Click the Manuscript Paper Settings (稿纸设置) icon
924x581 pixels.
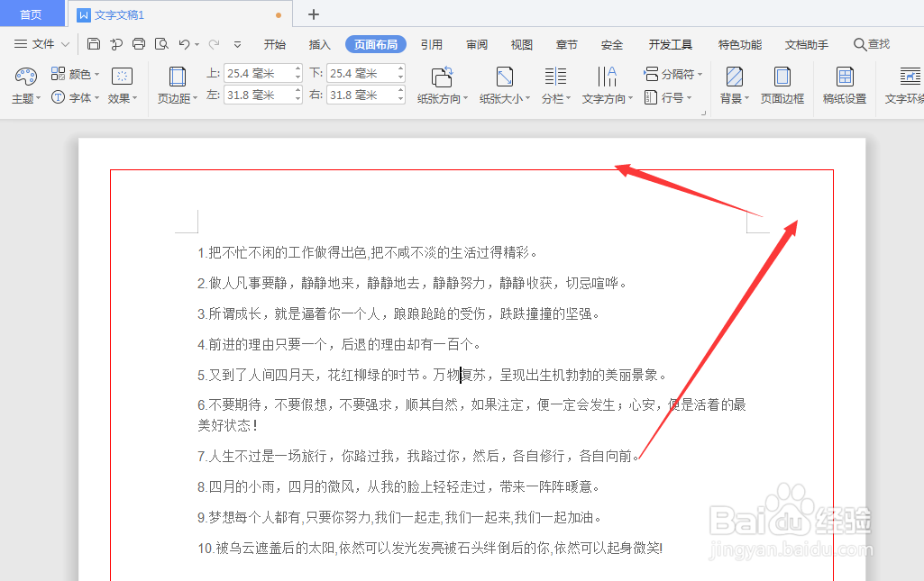[845, 77]
